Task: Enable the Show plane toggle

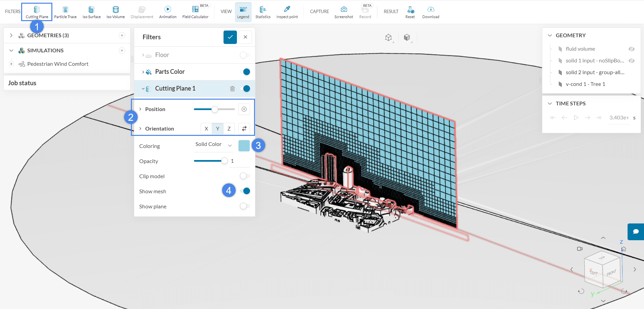Action: [x=245, y=206]
